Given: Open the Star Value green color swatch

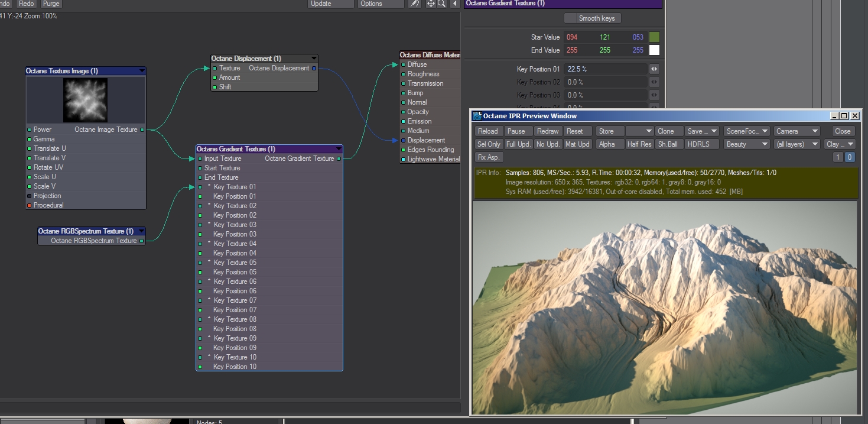Looking at the screenshot, I should pyautogui.click(x=654, y=37).
